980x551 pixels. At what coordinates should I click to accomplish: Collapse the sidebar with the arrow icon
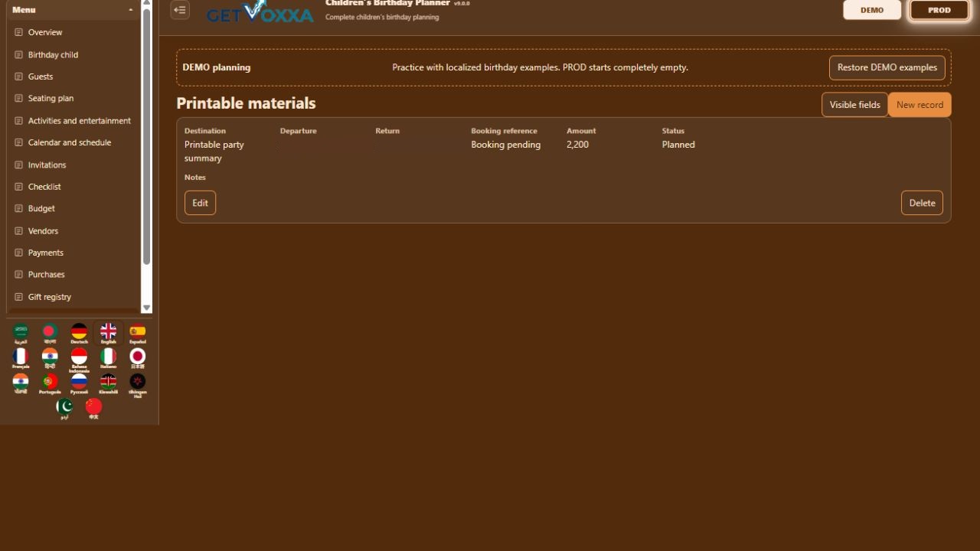180,10
